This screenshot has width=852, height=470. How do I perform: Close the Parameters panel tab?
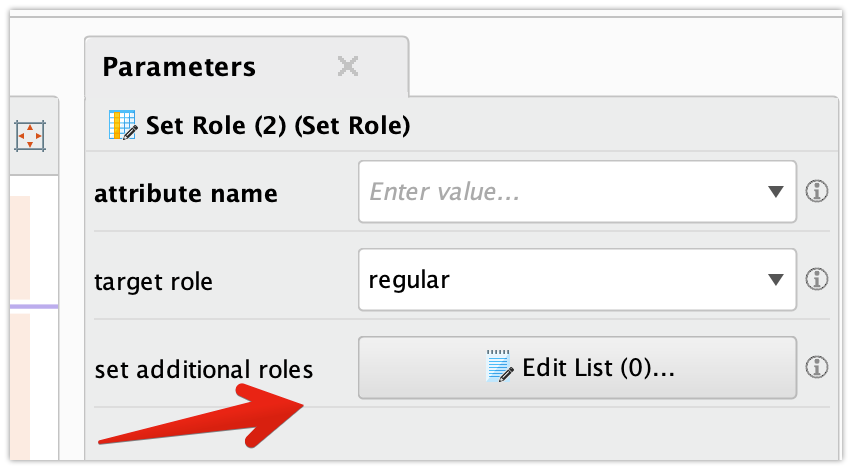pyautogui.click(x=347, y=67)
